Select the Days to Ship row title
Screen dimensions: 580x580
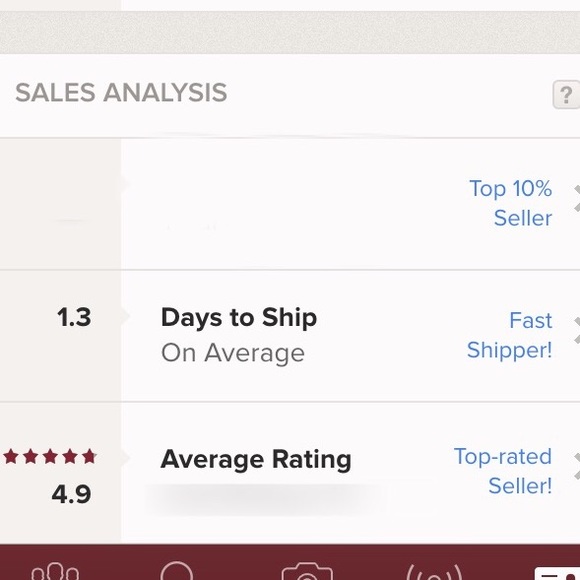tap(239, 318)
